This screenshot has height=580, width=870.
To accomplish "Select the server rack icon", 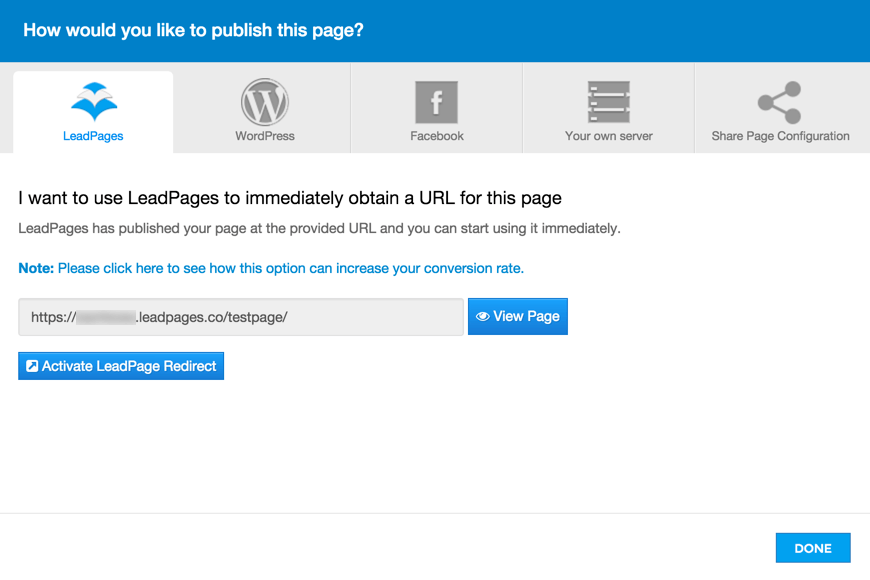I will tap(609, 102).
